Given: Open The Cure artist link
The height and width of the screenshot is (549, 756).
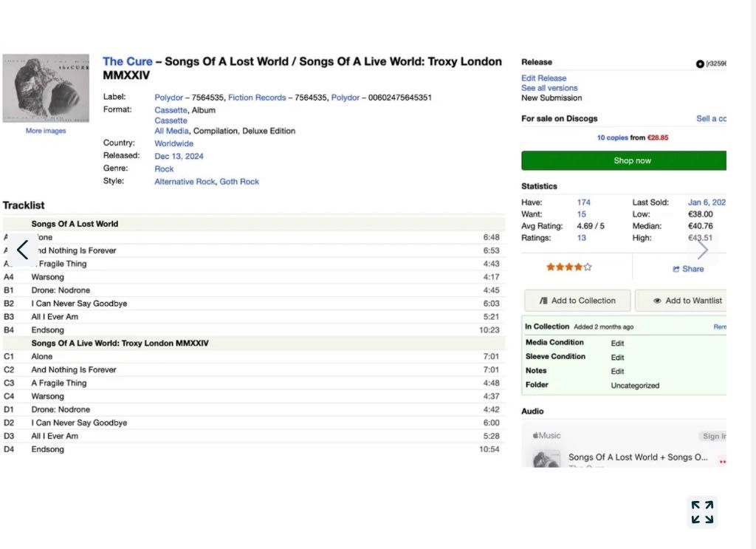Looking at the screenshot, I should [x=128, y=61].
